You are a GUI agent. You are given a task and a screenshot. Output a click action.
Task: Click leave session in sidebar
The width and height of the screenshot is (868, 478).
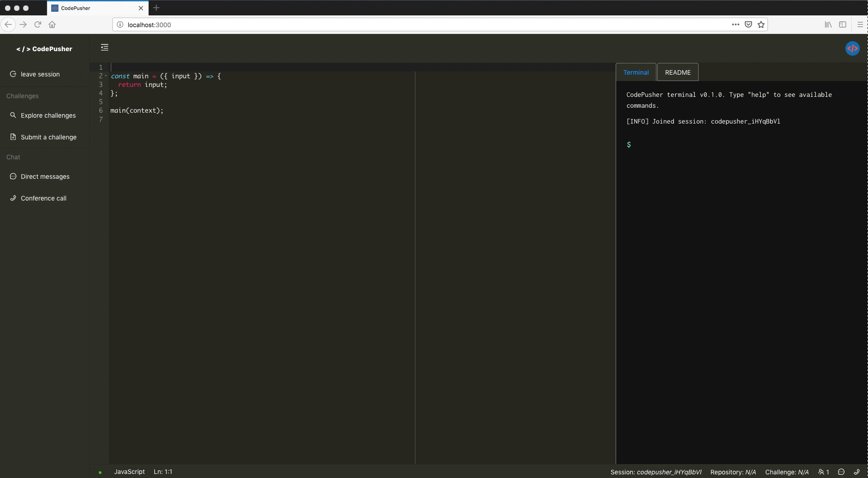click(x=45, y=74)
